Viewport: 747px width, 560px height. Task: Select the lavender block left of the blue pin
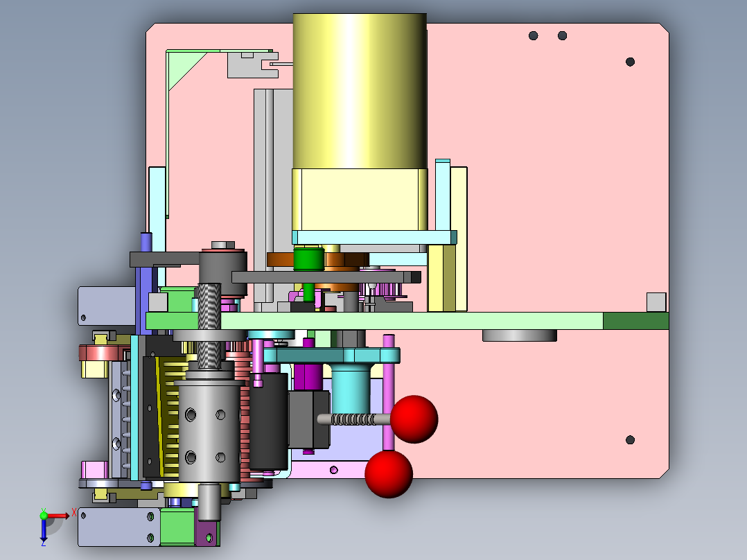(106, 306)
